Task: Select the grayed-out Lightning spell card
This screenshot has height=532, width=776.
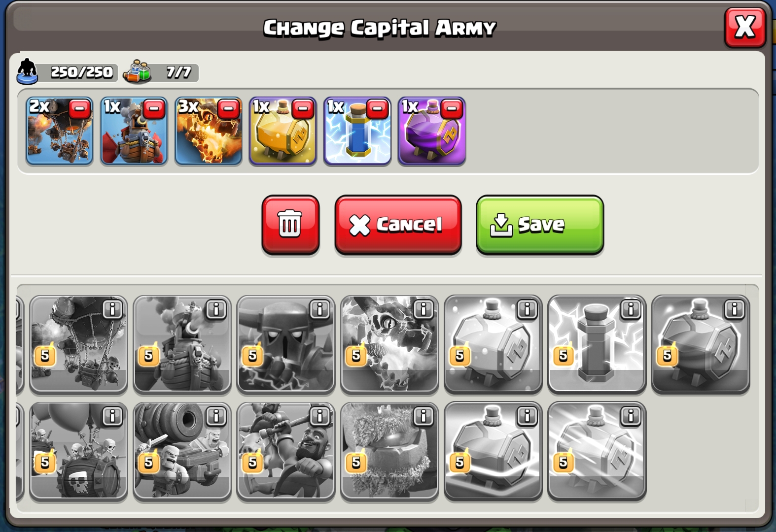Action: point(597,344)
